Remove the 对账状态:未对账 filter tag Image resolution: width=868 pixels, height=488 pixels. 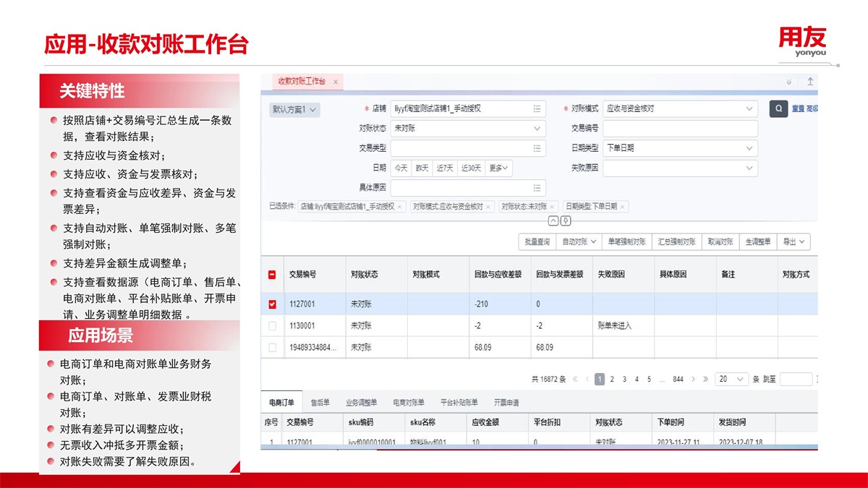click(x=553, y=207)
